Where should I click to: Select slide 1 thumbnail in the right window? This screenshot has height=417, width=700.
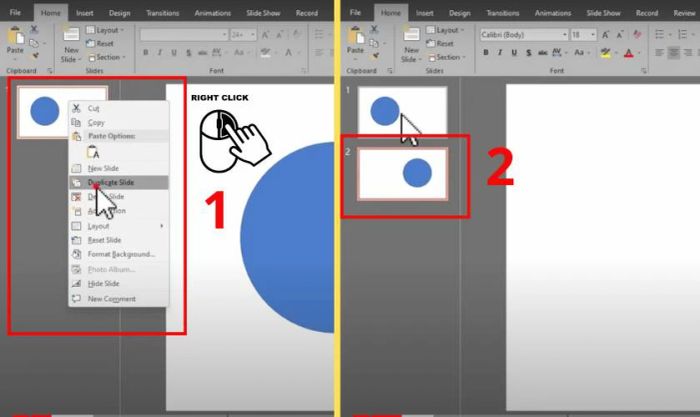(403, 110)
